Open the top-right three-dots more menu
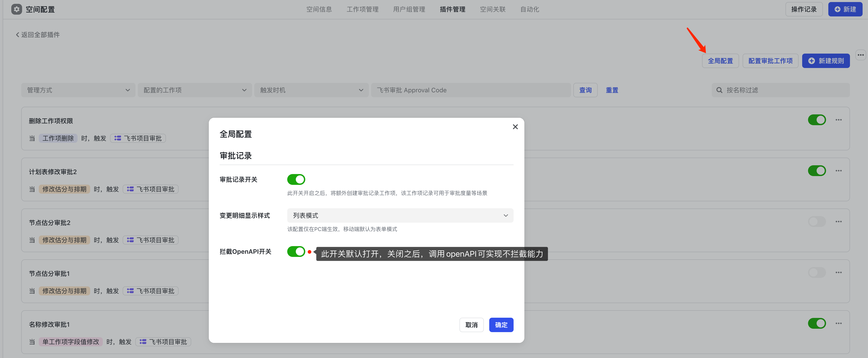Image resolution: width=868 pixels, height=358 pixels. [x=860, y=55]
